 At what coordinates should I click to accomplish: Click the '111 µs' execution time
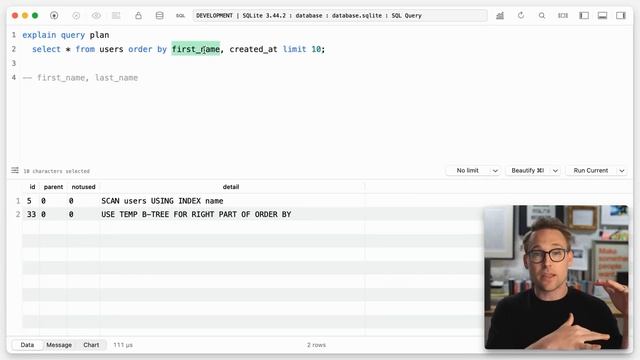(x=123, y=345)
